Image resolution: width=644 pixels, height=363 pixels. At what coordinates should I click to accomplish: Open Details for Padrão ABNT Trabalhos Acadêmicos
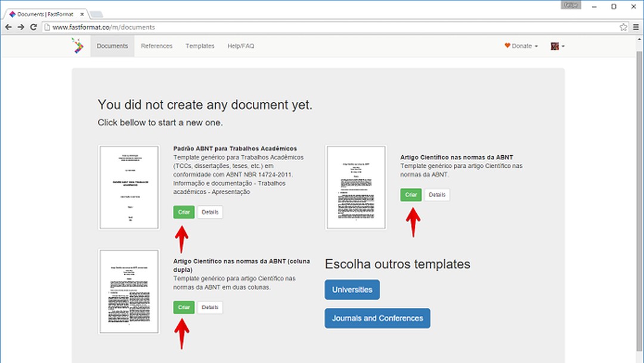(210, 212)
